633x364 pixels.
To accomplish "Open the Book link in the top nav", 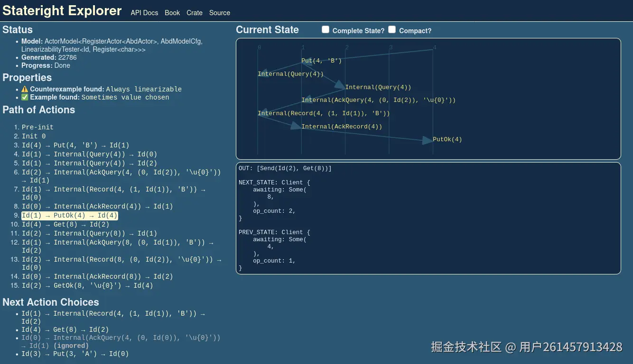I will click(172, 13).
